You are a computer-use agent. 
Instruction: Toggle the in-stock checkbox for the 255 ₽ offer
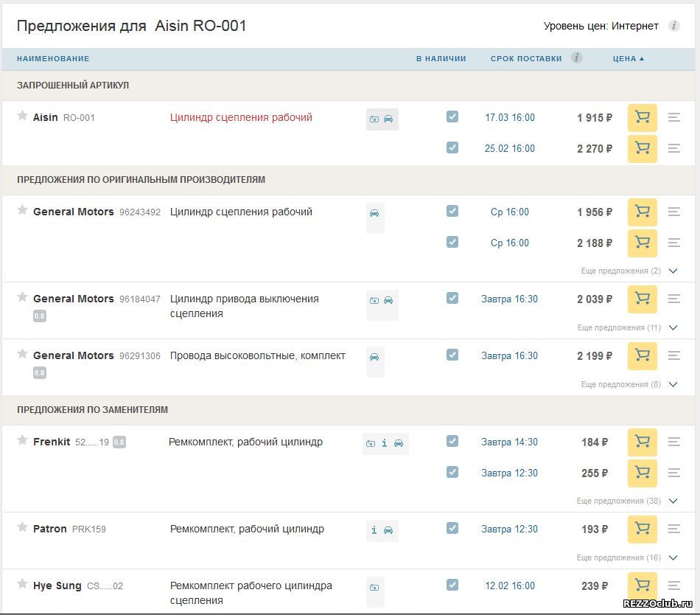tap(452, 472)
